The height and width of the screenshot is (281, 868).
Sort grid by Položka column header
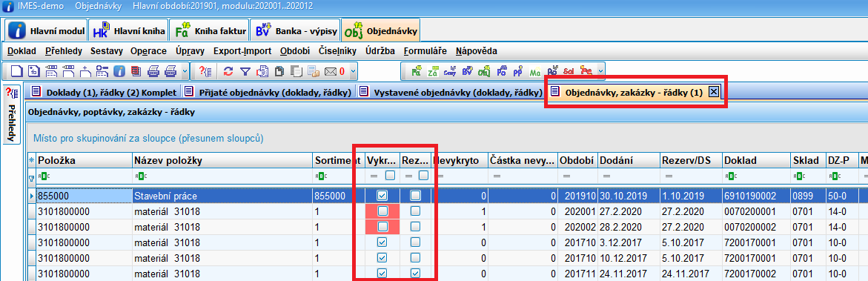point(85,160)
